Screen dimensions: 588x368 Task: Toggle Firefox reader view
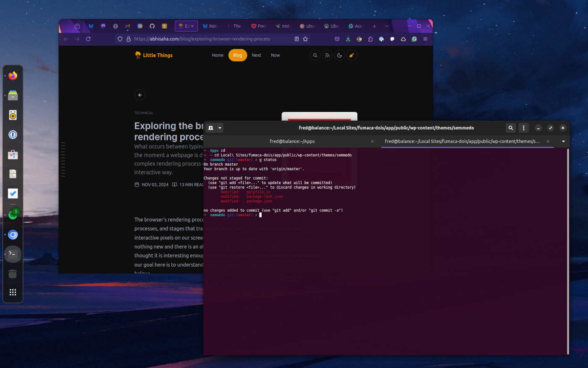tap(297, 39)
